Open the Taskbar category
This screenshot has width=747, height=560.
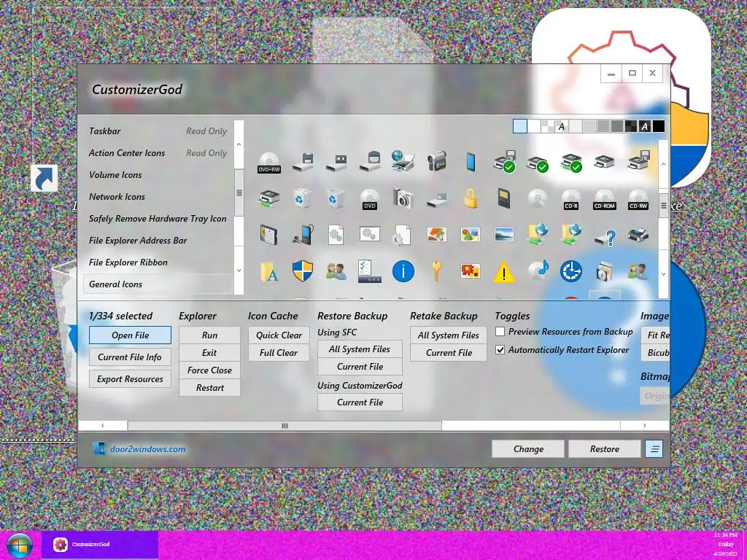point(158,131)
